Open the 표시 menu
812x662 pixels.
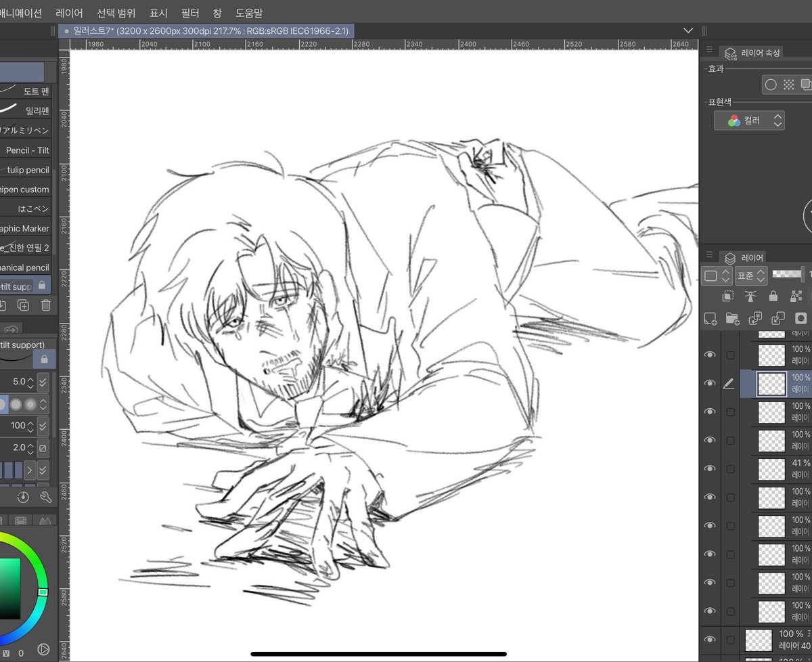(158, 13)
